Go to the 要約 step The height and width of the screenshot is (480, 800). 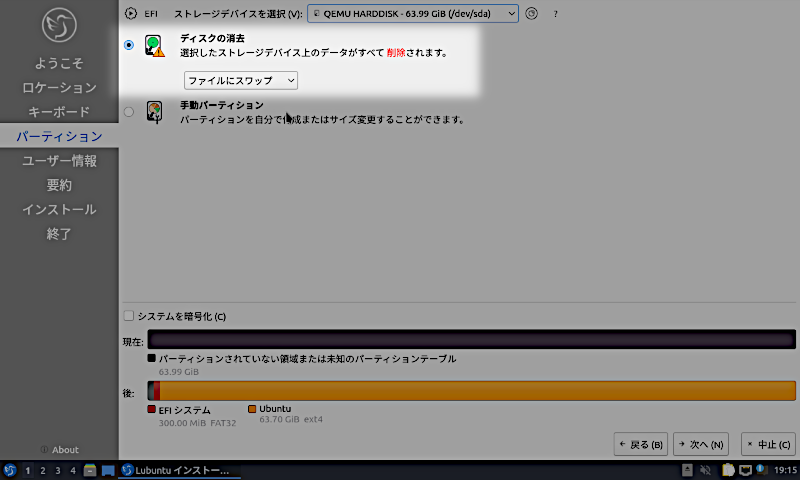(x=59, y=185)
